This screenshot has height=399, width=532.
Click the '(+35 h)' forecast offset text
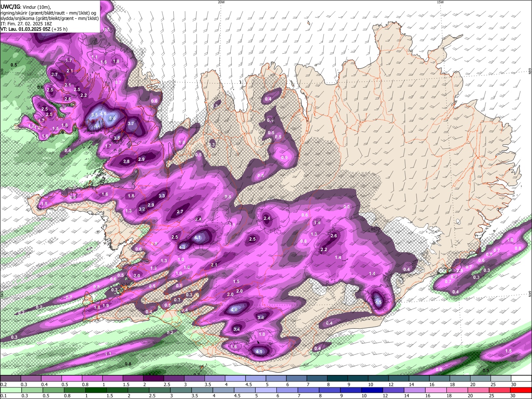coord(60,29)
